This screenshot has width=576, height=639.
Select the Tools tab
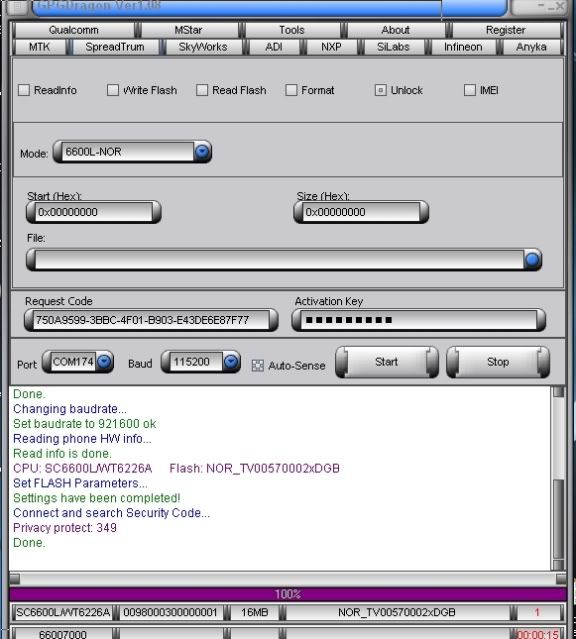tap(292, 30)
